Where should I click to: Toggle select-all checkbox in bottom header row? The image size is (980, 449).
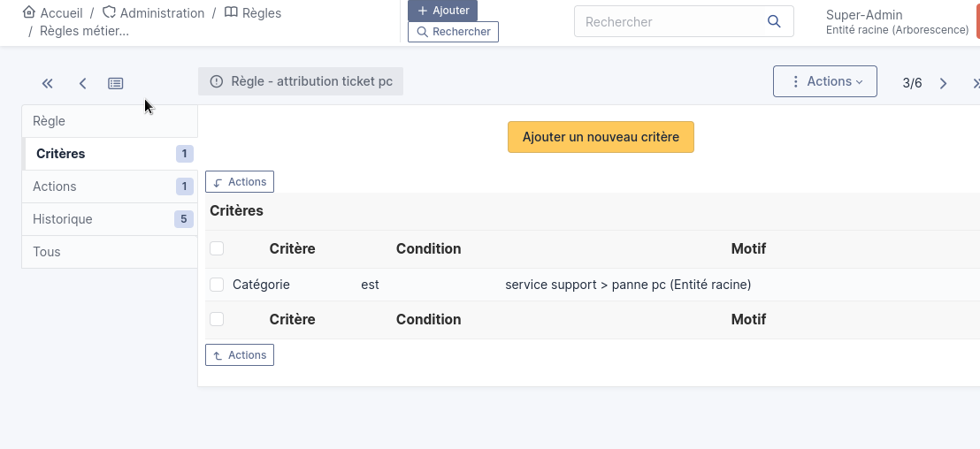coord(217,319)
